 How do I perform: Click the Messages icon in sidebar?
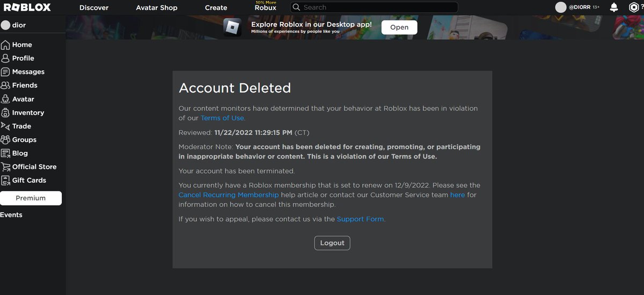(5, 71)
